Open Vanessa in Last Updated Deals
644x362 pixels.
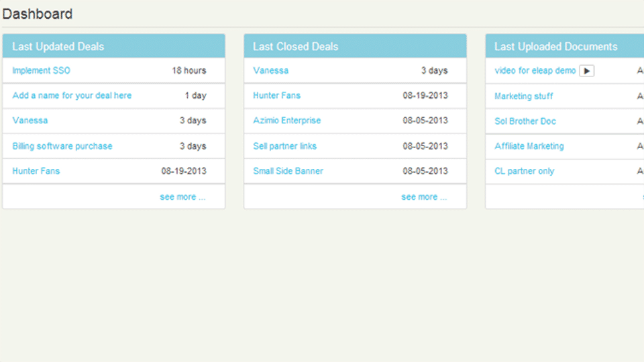tap(30, 121)
